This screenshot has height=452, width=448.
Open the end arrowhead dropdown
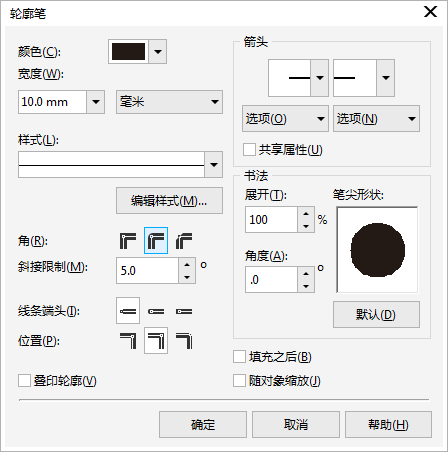click(x=386, y=78)
